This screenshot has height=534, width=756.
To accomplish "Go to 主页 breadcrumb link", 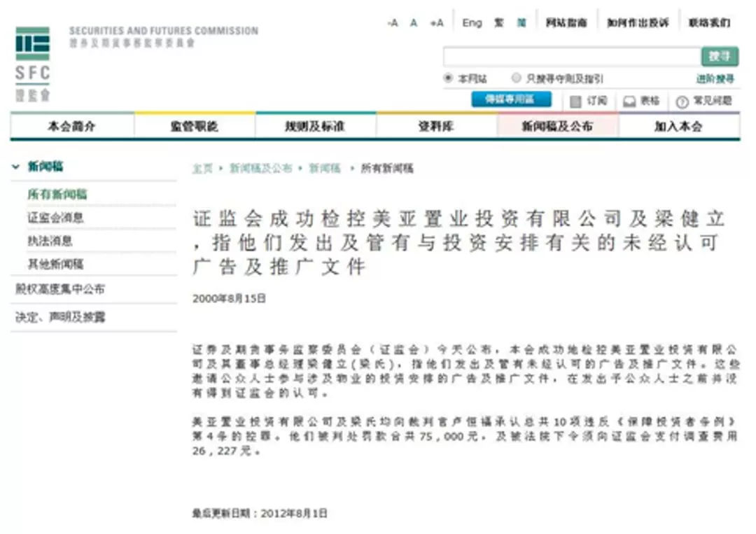I will click(202, 168).
